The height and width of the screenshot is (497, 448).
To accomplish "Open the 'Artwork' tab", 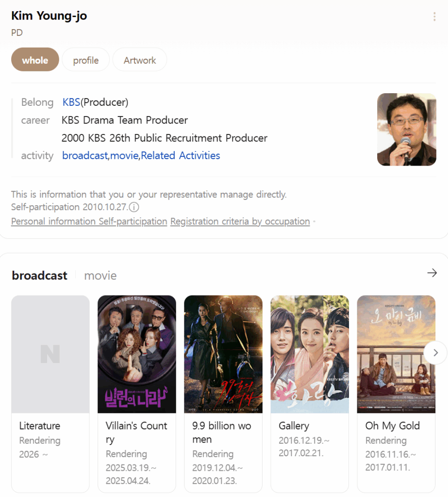I will [140, 60].
